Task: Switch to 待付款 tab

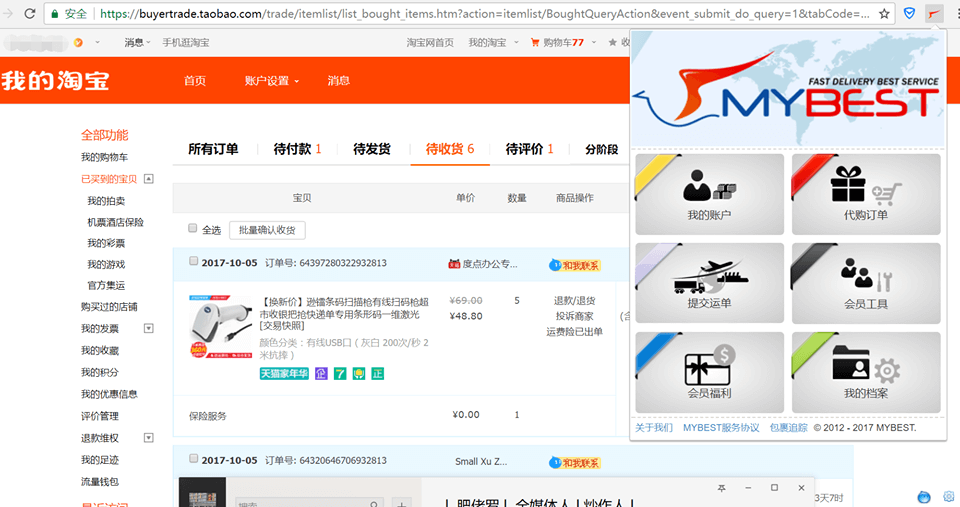Action: [x=298, y=149]
